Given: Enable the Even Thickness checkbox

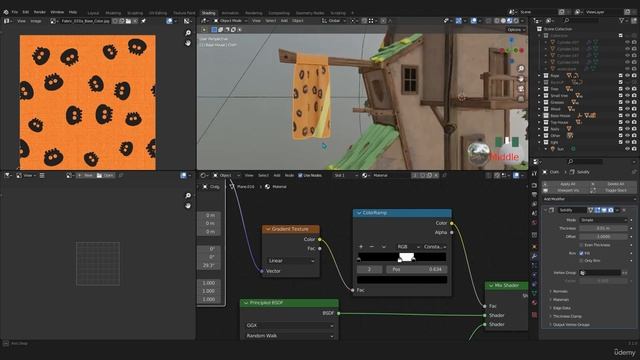Looking at the screenshot, I should 581,245.
